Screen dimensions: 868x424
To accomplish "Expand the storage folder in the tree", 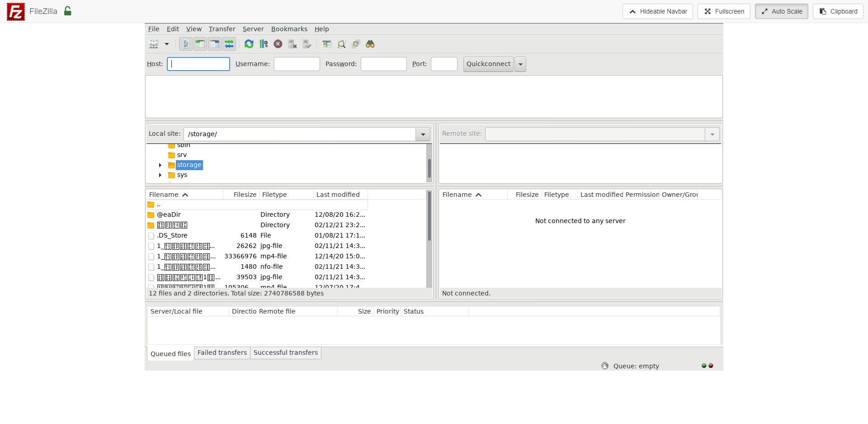I will pyautogui.click(x=161, y=165).
